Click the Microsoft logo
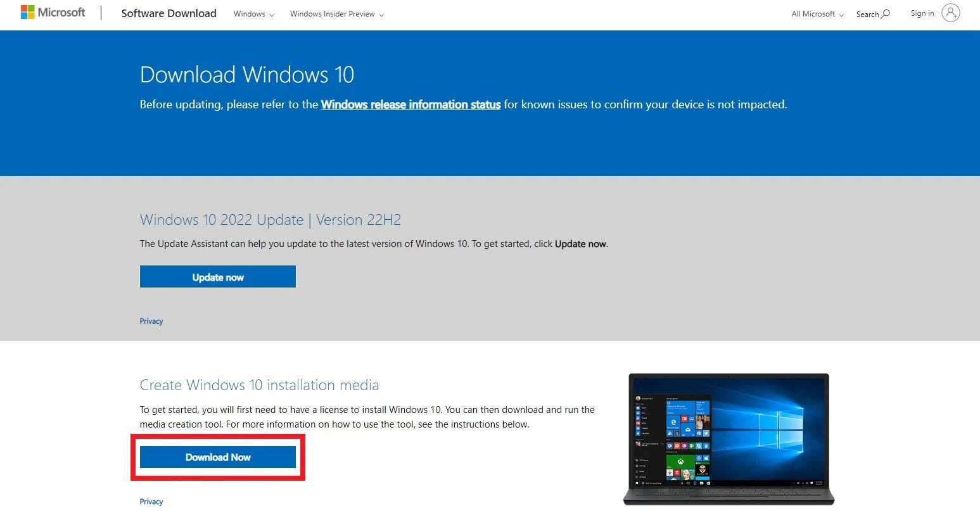This screenshot has width=980, height=527. point(53,13)
